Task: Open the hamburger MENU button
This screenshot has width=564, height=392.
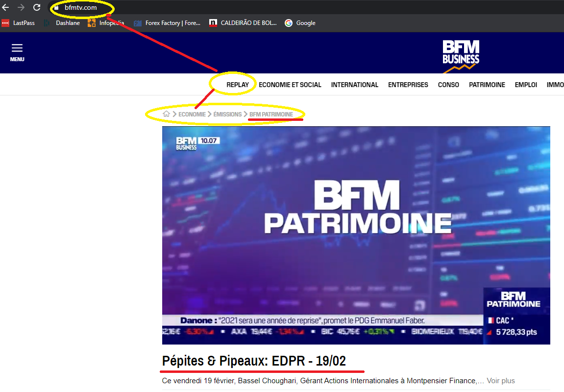Action: pyautogui.click(x=17, y=53)
